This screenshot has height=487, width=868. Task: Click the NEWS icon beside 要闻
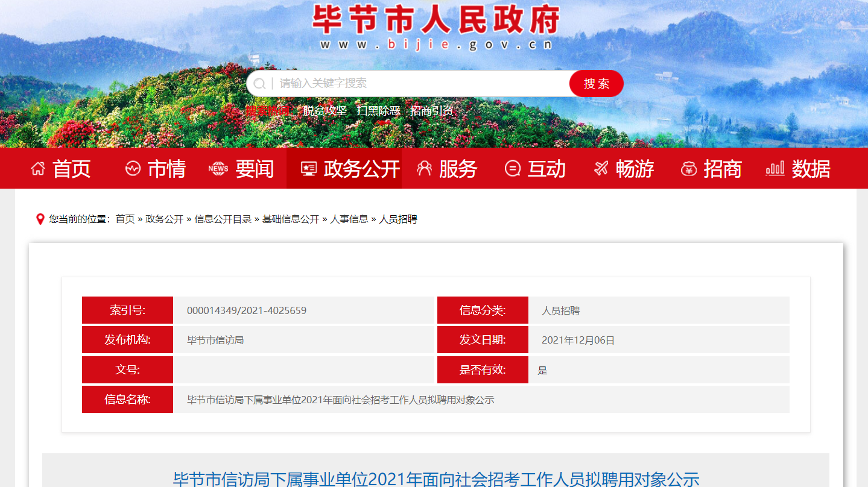tap(218, 169)
